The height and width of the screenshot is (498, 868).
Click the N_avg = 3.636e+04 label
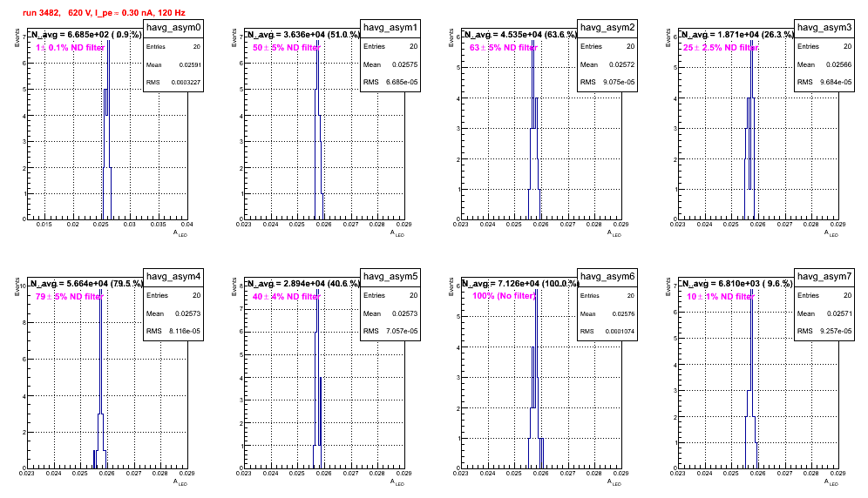click(x=303, y=35)
